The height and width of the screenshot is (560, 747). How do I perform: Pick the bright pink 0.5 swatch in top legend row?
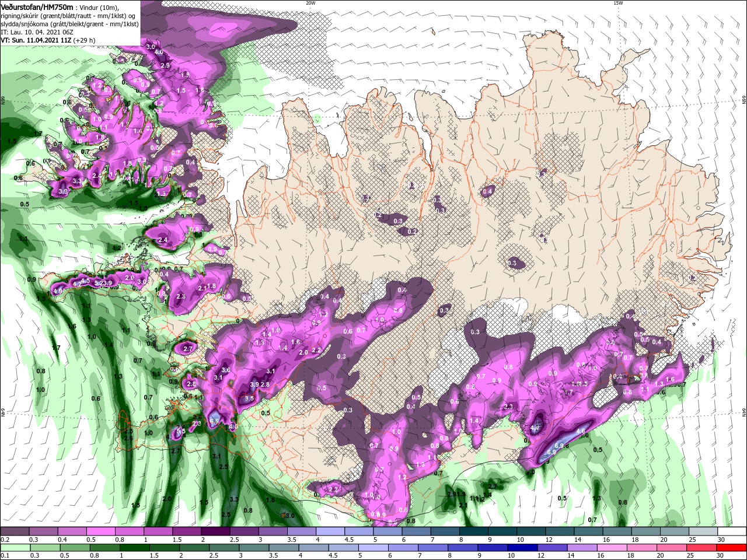(101, 531)
